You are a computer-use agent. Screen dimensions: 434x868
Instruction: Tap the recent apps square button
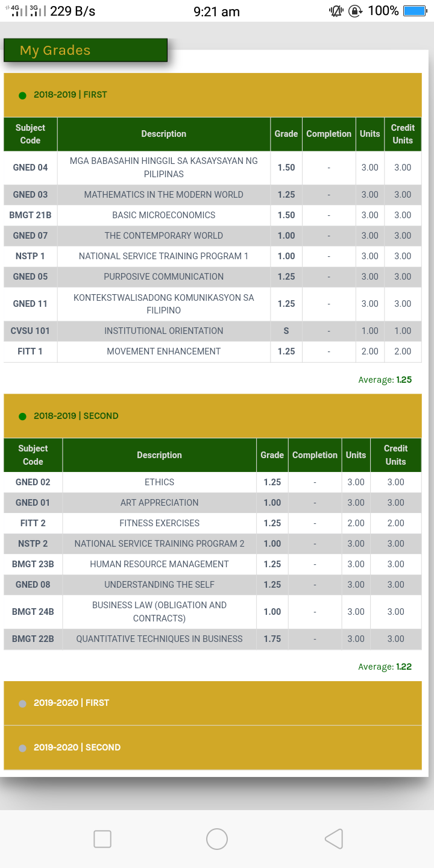(102, 838)
